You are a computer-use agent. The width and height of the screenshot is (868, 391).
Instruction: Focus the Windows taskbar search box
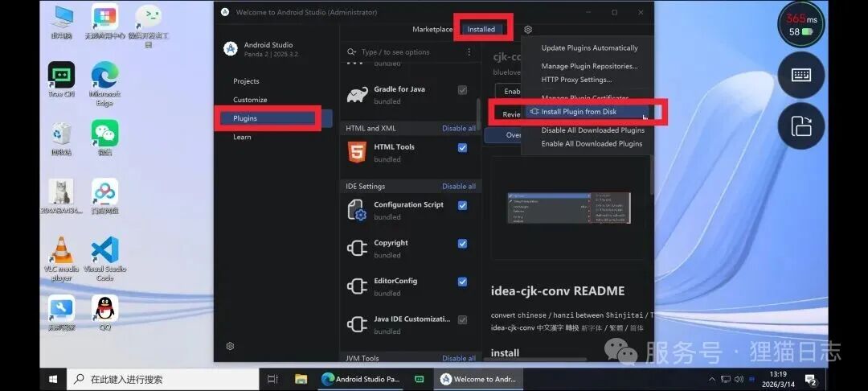[162, 380]
